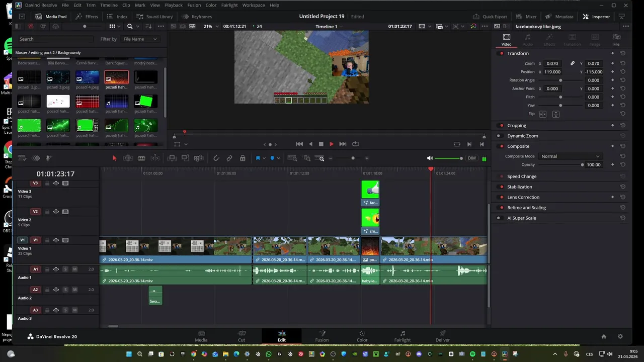Open the Metadata panel
Screen dimensions: 644x362
(559, 17)
